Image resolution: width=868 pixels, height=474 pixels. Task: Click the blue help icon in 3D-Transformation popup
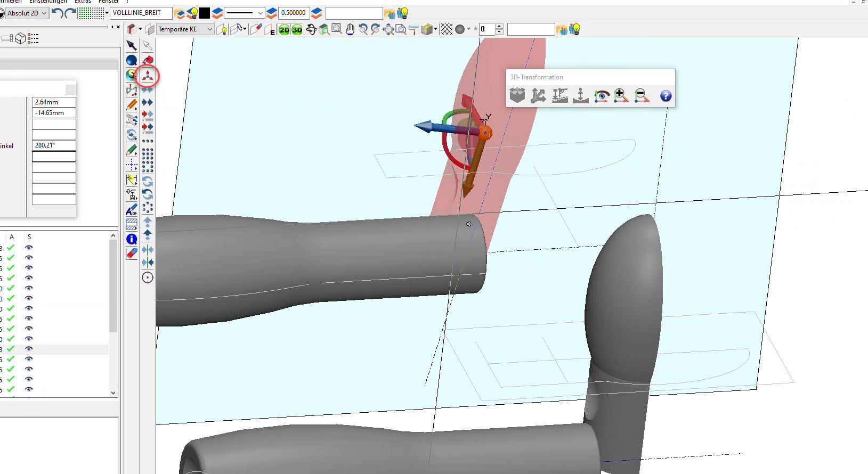tap(666, 96)
